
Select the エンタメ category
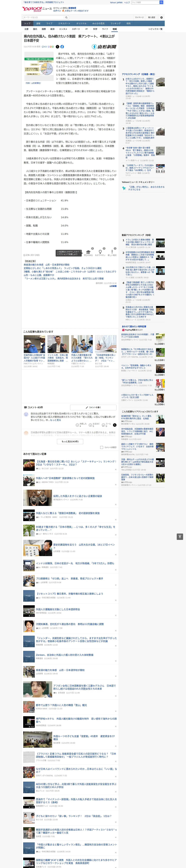(63, 29)
